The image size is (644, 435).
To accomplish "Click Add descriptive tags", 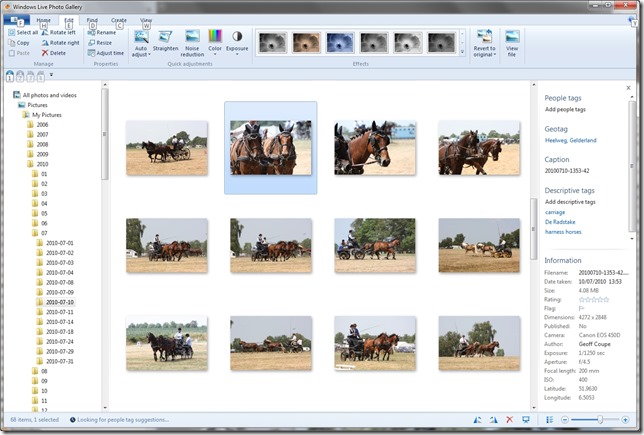I will coord(570,202).
